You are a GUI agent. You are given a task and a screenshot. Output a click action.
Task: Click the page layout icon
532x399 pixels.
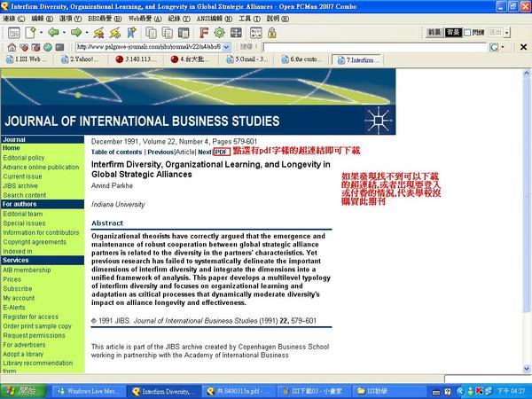184,33
